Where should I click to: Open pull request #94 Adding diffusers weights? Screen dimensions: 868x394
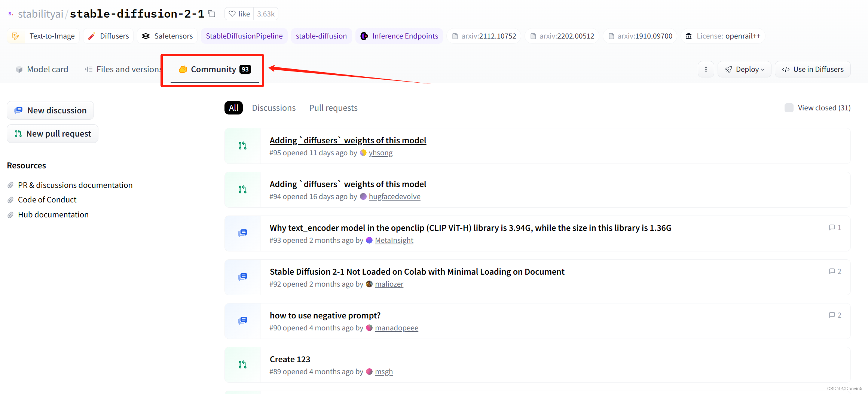coord(348,184)
